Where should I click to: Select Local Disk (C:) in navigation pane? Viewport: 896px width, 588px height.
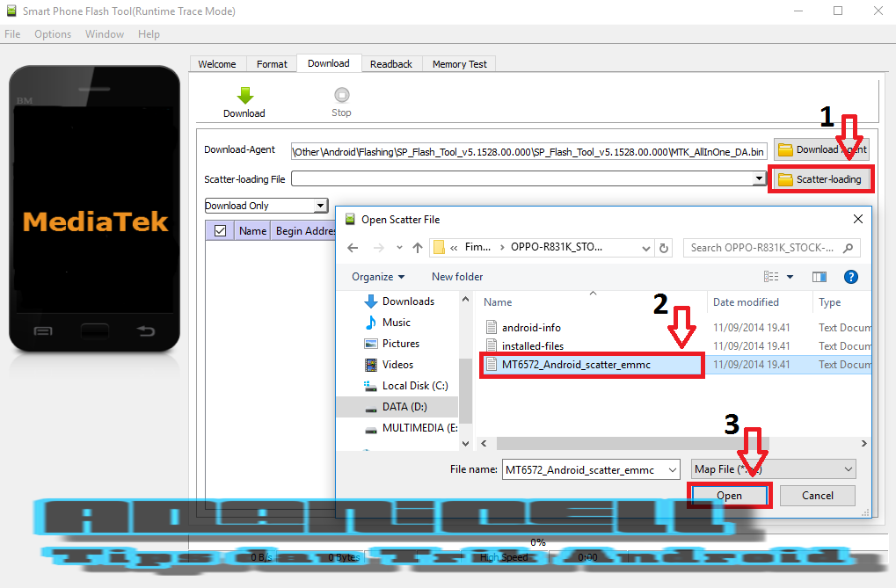(x=406, y=386)
